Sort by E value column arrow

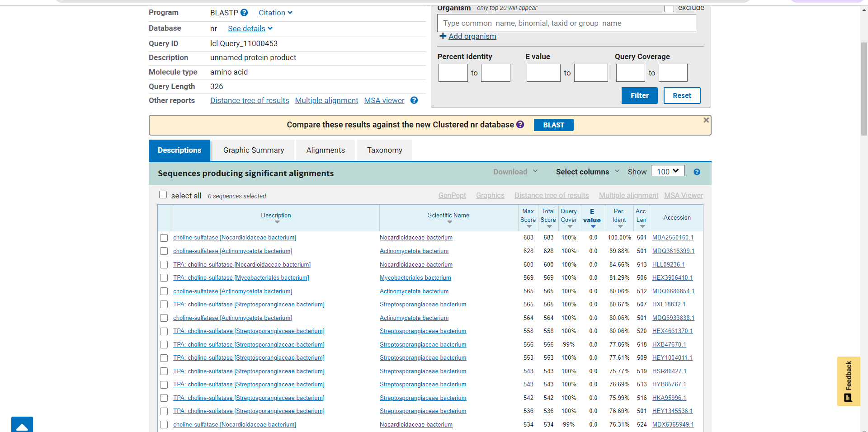pyautogui.click(x=593, y=226)
